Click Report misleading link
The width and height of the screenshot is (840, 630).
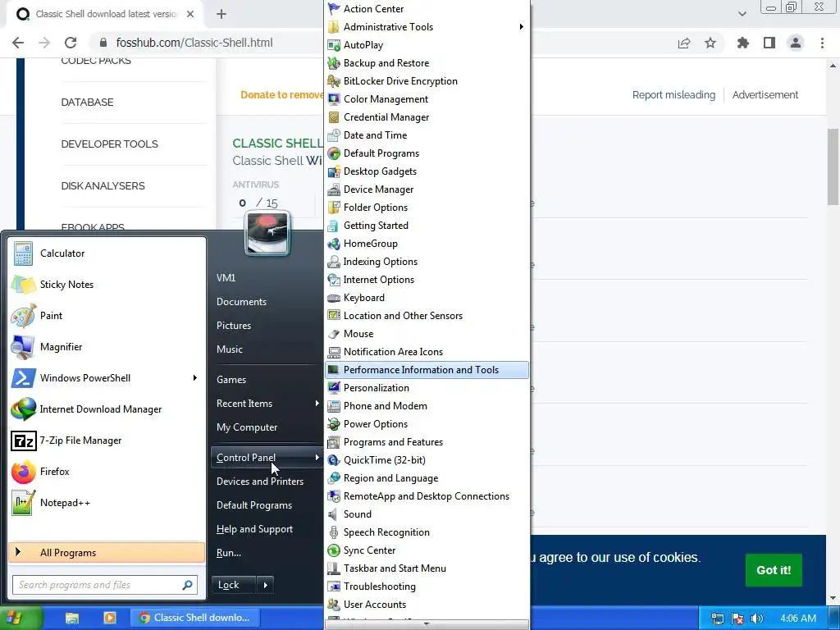pyautogui.click(x=674, y=95)
